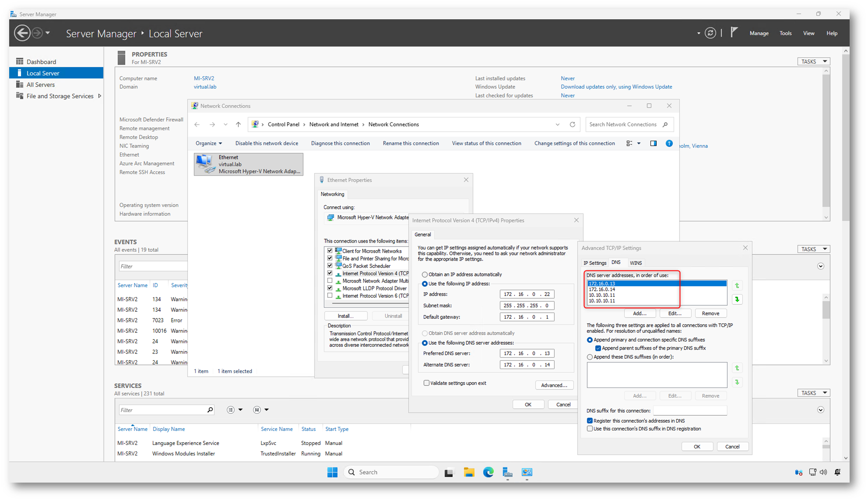This screenshot has width=868, height=501.
Task: Add a new DNS server address
Action: point(640,314)
